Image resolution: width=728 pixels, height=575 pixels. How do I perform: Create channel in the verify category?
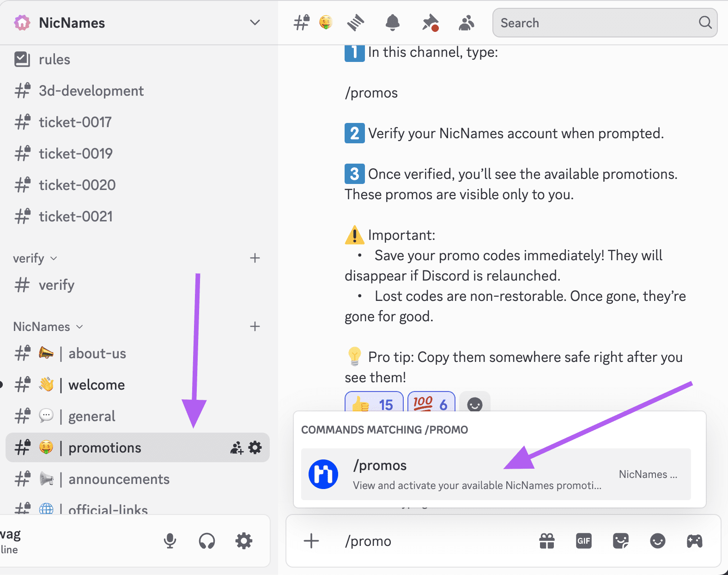(x=255, y=258)
